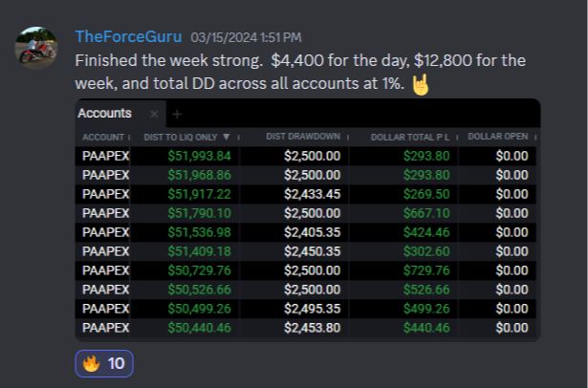Click the $2,495.35 drawdown value
Image resolution: width=588 pixels, height=388 pixels.
[312, 309]
